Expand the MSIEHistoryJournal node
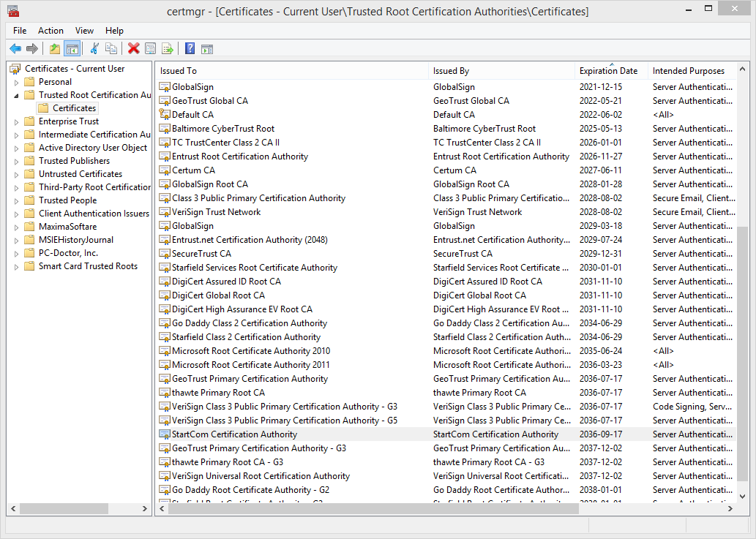 (16, 240)
